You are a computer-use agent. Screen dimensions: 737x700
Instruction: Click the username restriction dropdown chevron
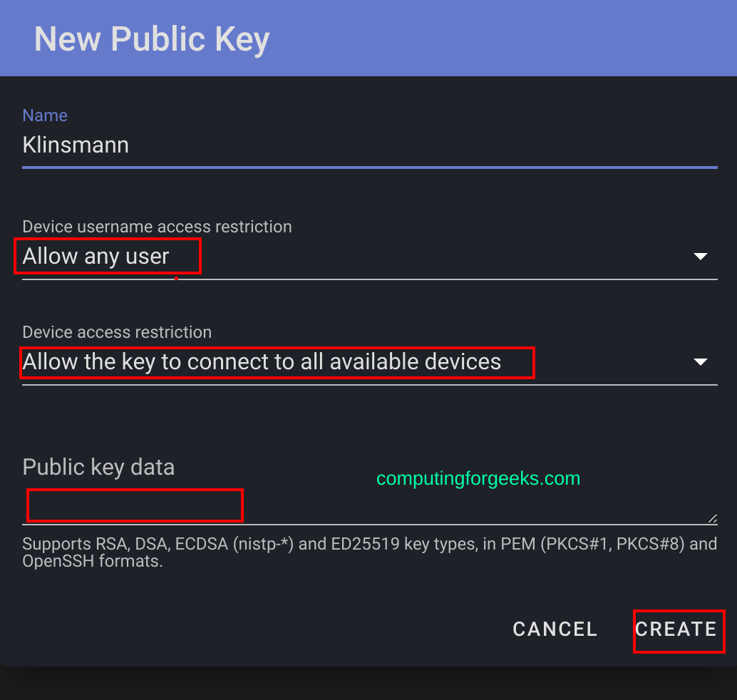point(701,256)
